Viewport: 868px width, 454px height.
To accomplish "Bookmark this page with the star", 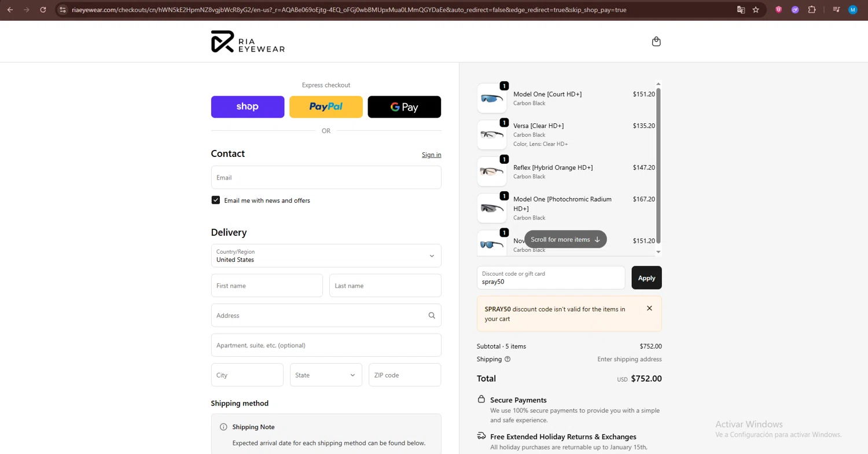I will pos(756,10).
